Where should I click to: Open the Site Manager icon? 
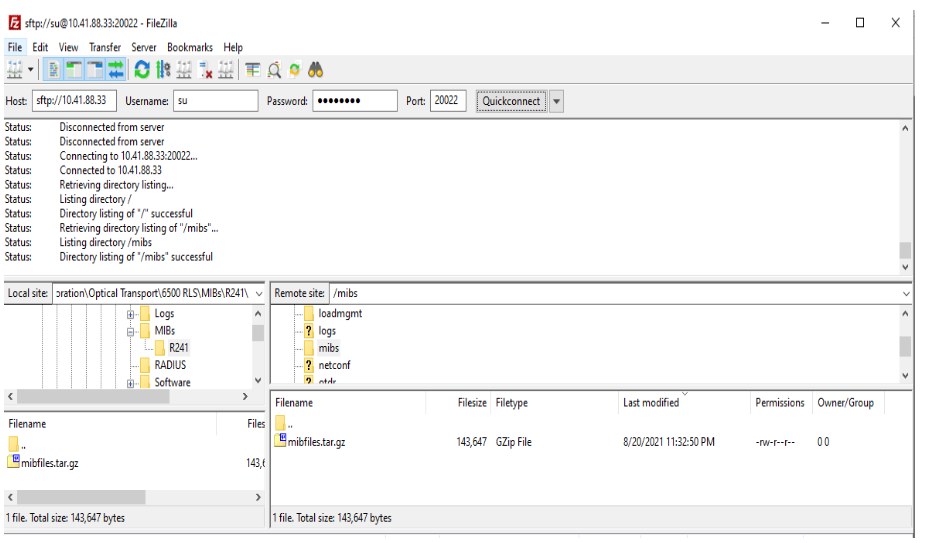click(15, 70)
